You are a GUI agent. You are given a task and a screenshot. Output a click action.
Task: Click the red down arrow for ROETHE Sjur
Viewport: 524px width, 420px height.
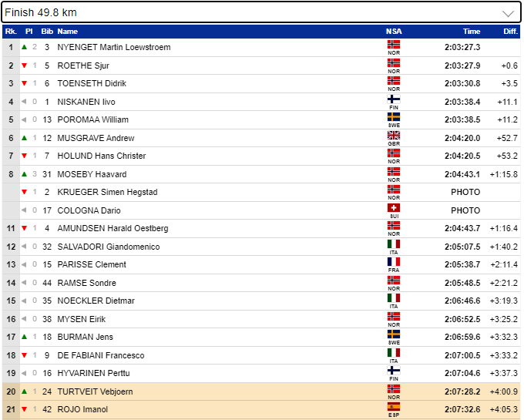click(25, 66)
